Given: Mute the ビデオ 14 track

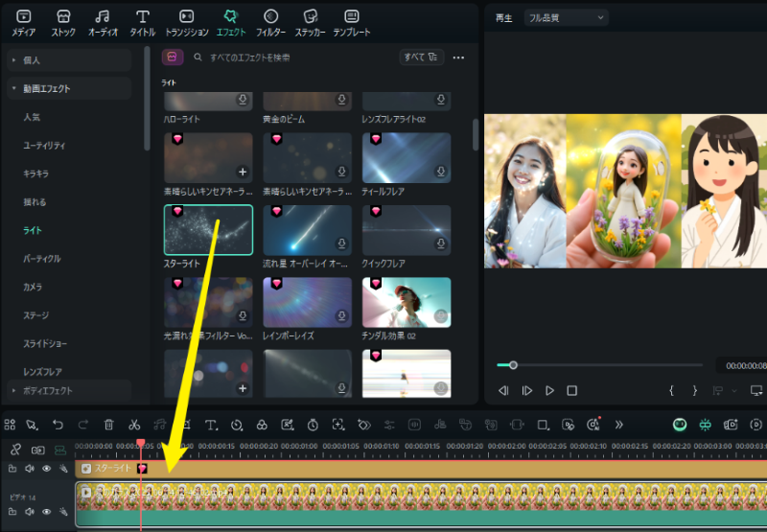Looking at the screenshot, I should (x=30, y=512).
